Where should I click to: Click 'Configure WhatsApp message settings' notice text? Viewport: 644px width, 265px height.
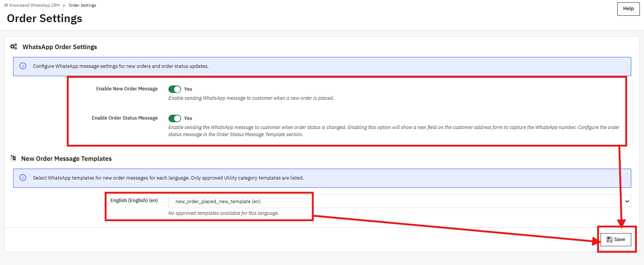(121, 66)
